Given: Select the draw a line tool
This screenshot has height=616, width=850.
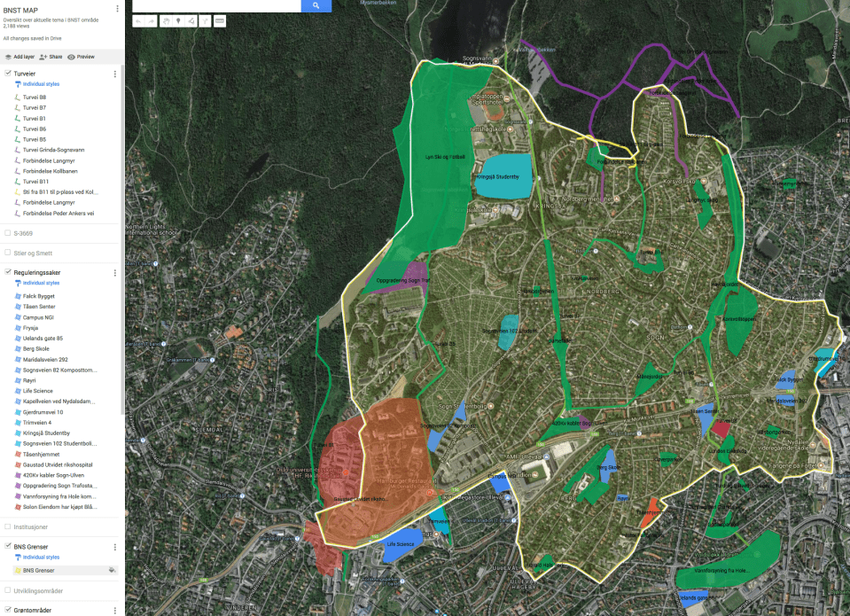Looking at the screenshot, I should [191, 20].
